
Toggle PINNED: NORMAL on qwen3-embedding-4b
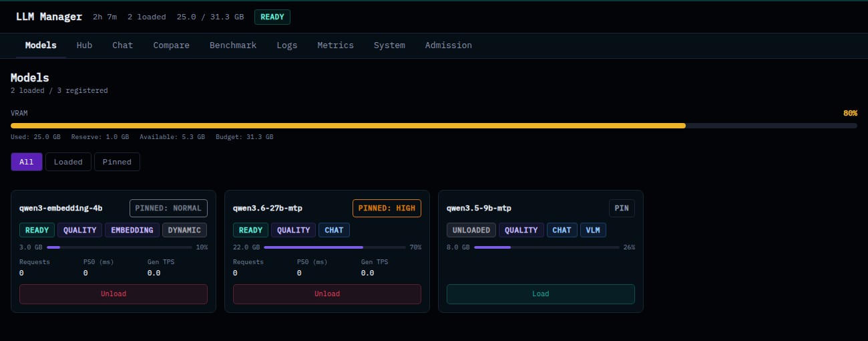168,208
